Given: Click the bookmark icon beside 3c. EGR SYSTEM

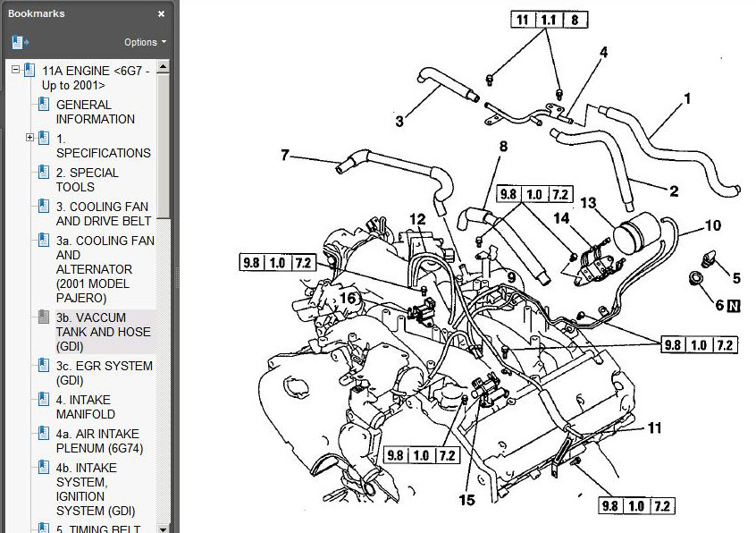Looking at the screenshot, I should click(43, 366).
